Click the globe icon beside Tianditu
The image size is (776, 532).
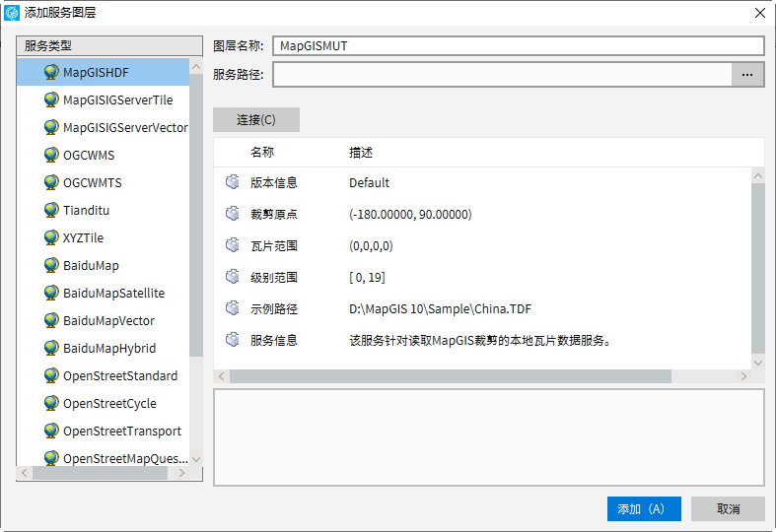[x=51, y=210]
